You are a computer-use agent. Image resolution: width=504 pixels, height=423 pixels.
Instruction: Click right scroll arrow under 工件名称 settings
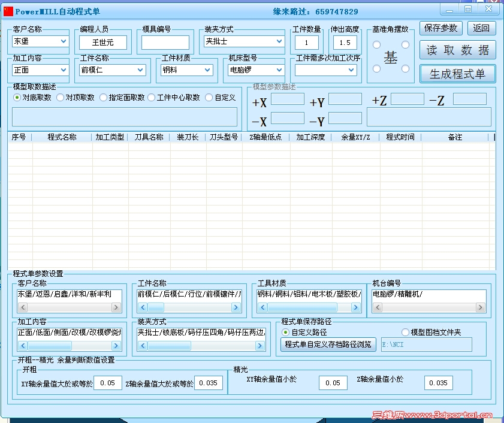(x=236, y=307)
